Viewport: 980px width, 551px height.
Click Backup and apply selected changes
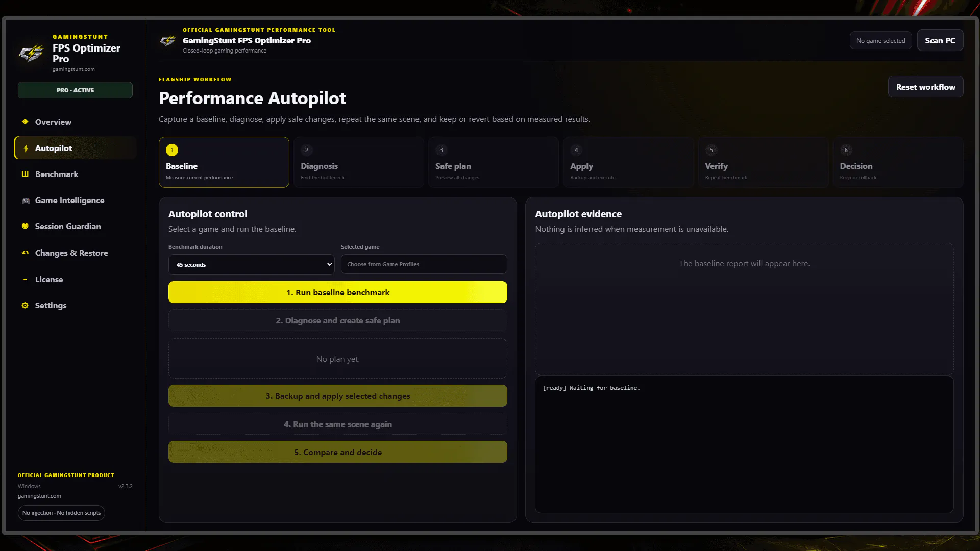tap(338, 396)
